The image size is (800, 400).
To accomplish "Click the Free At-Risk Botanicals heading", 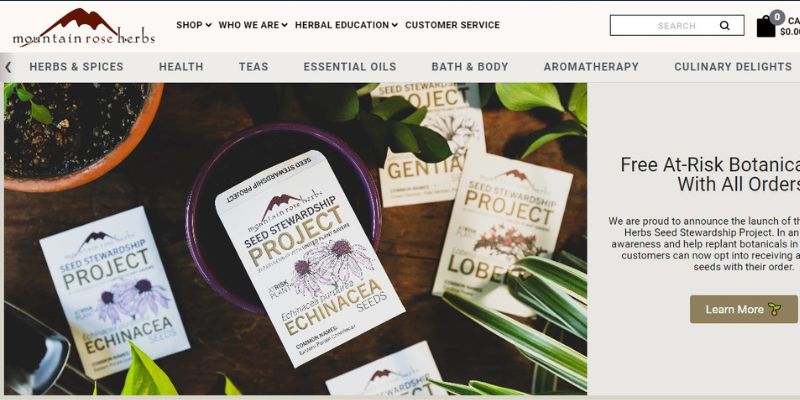I will [710, 174].
